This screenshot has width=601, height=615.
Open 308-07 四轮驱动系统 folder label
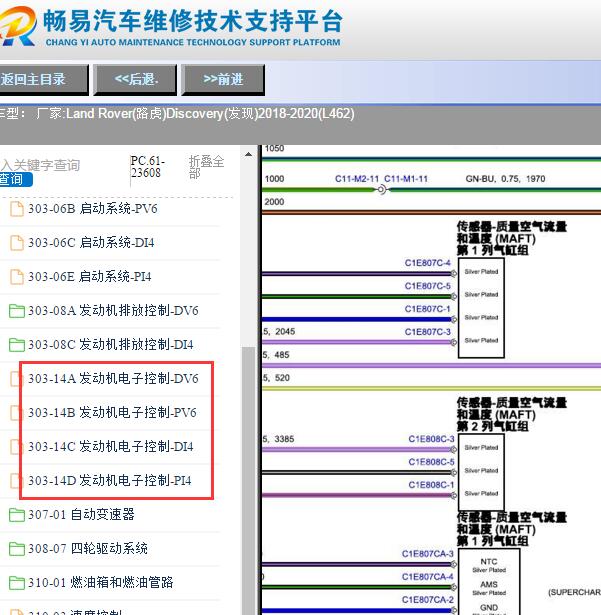click(x=88, y=548)
